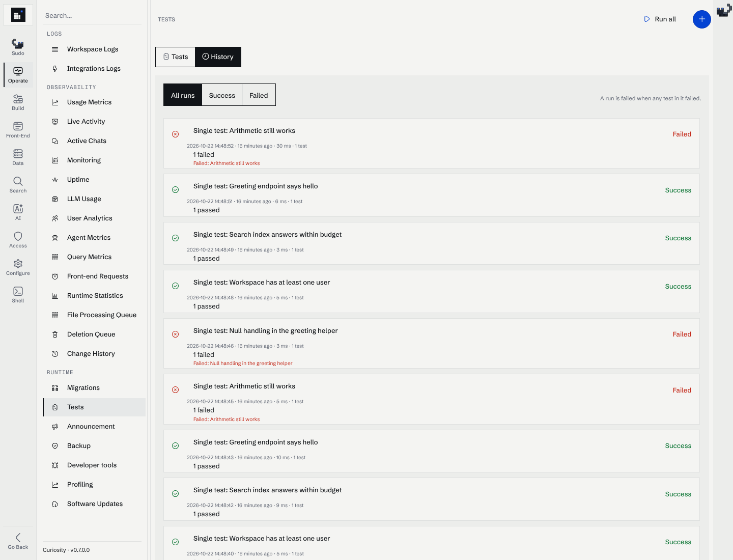This screenshot has width=733, height=560.
Task: Open Agent Metrics
Action: coord(94,238)
